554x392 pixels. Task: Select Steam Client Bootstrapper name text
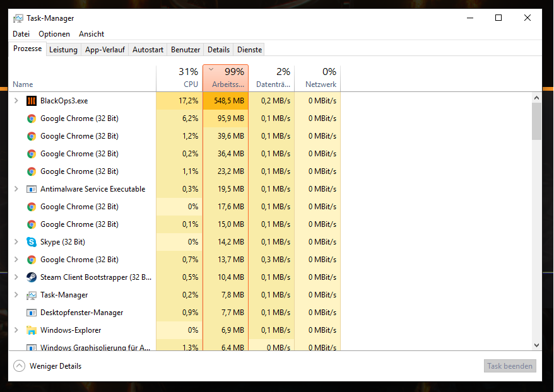tap(96, 277)
